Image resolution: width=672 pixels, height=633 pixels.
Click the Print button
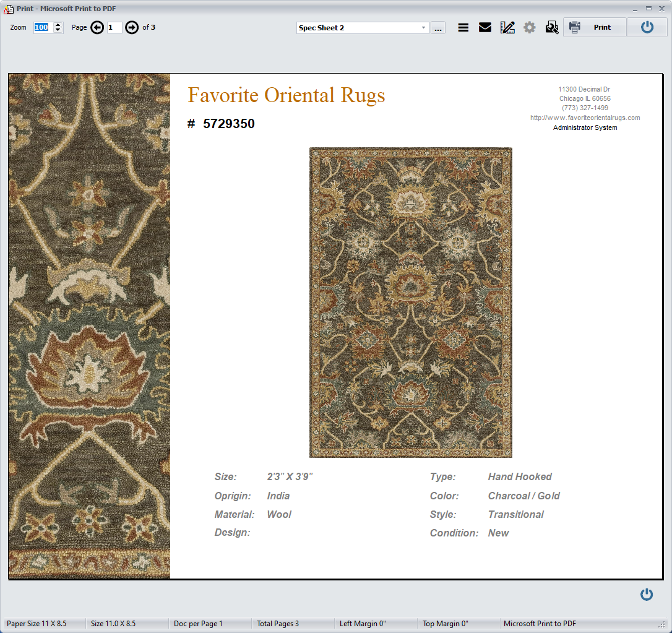click(x=595, y=27)
